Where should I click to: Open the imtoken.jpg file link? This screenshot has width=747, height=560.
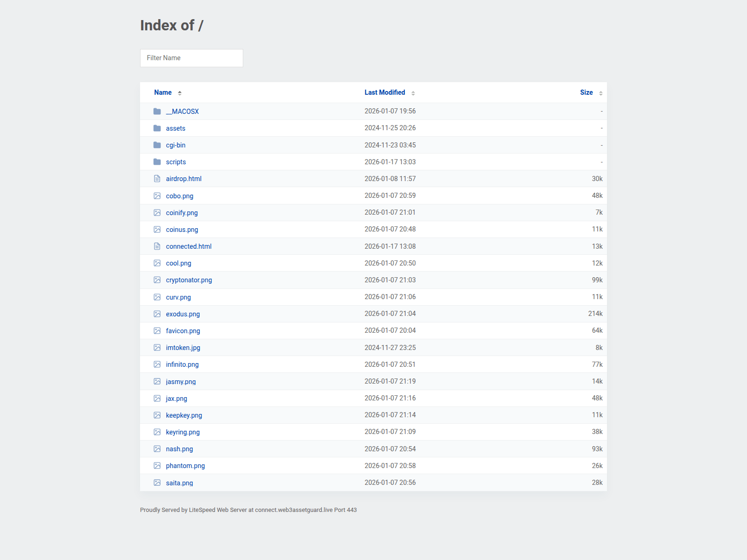click(183, 348)
